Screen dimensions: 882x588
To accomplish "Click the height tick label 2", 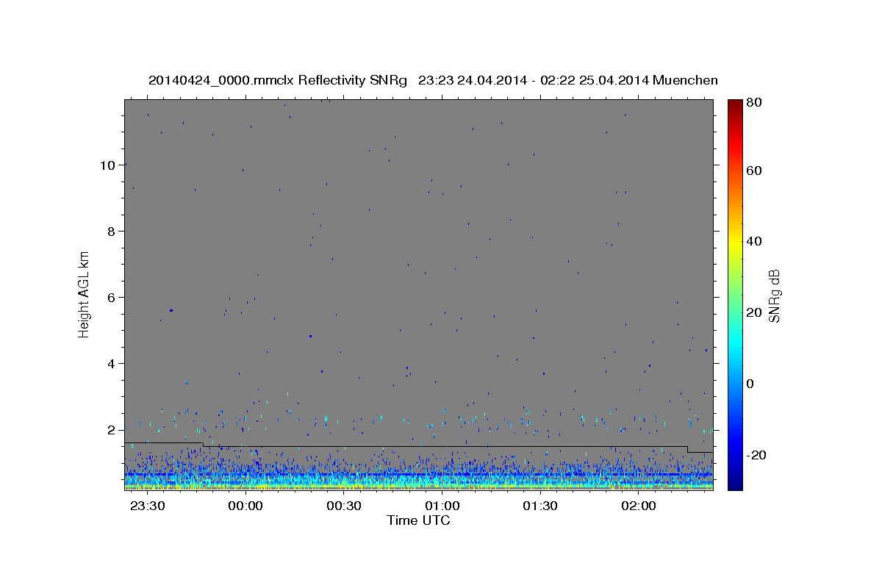I will [112, 429].
